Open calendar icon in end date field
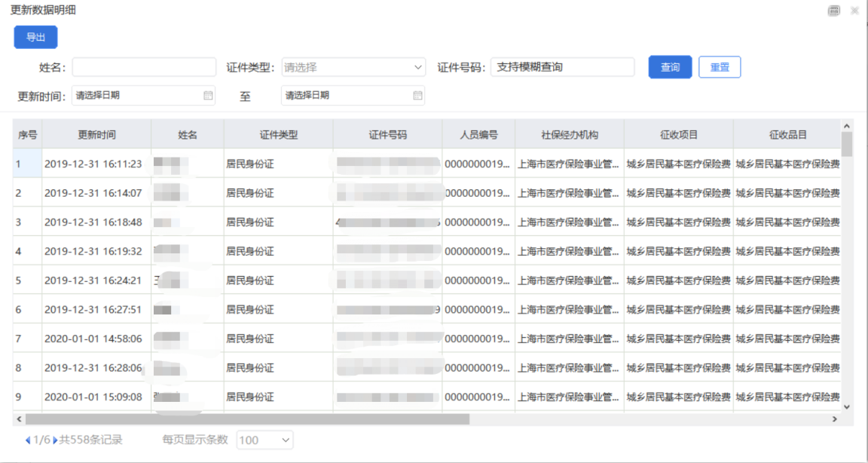Viewport: 868px width, 463px height. pyautogui.click(x=417, y=96)
